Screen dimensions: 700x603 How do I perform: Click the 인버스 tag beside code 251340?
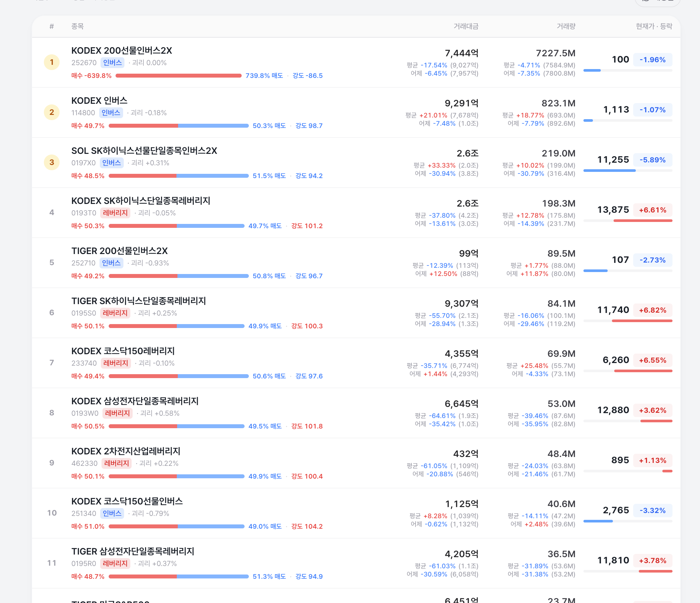coord(112,513)
